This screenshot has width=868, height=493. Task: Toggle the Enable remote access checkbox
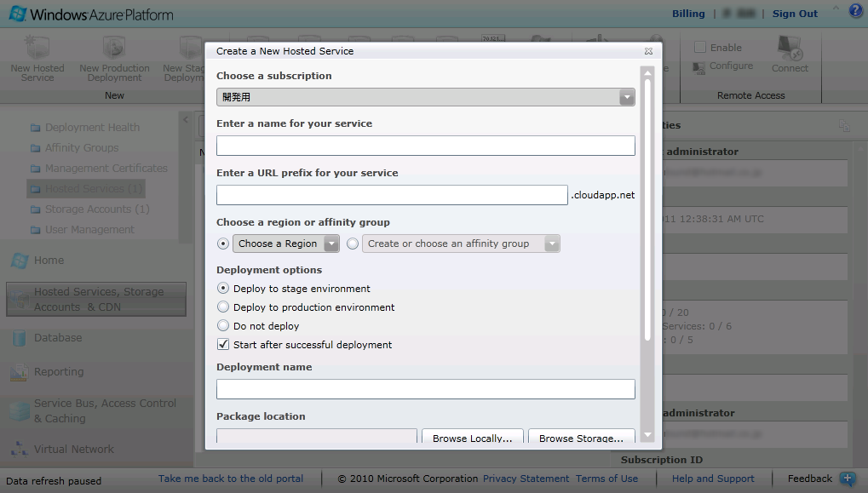[699, 48]
